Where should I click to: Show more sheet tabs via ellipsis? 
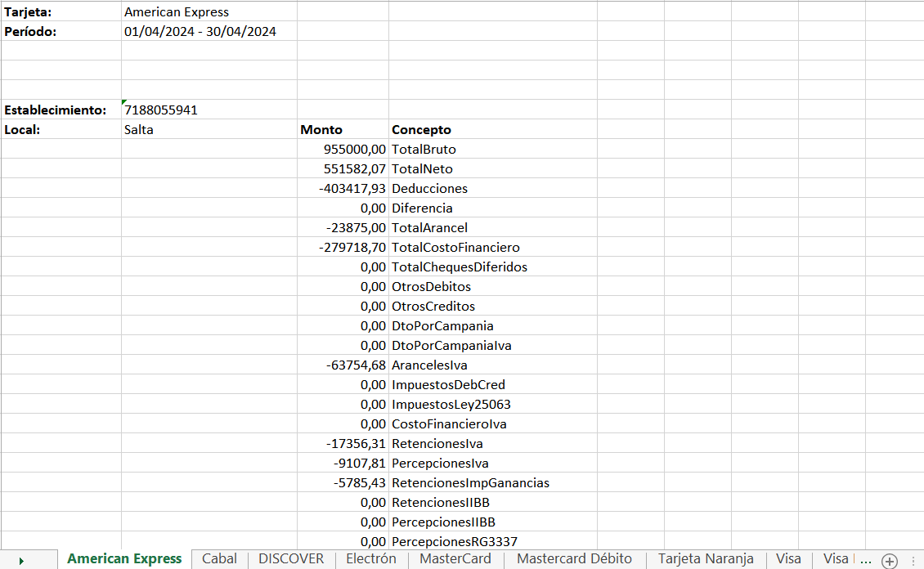tap(865, 559)
